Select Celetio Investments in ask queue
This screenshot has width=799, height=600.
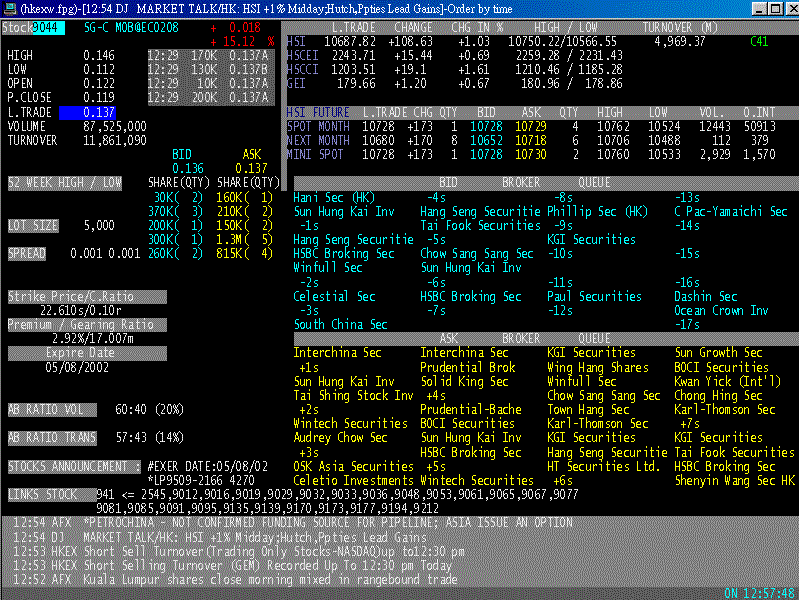tap(353, 480)
